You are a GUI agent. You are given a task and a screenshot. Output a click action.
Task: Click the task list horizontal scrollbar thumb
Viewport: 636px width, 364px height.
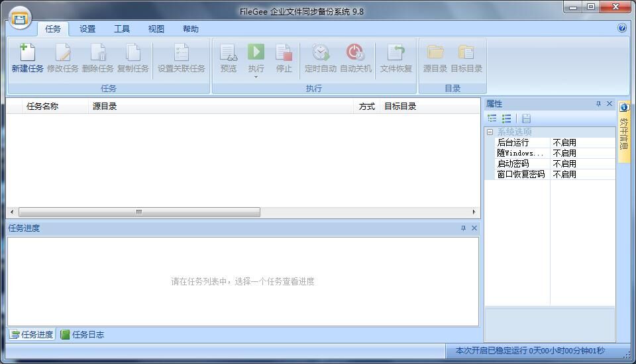(139, 212)
